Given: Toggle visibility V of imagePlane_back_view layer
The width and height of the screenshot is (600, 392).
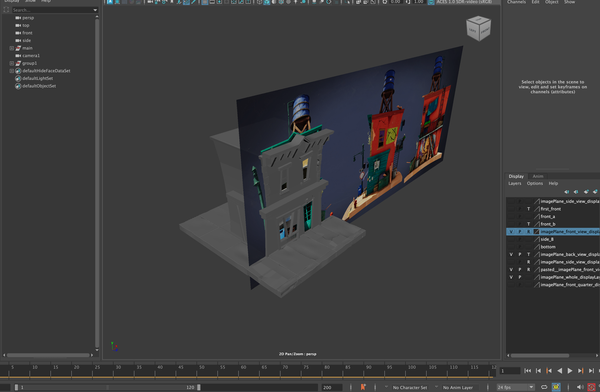Looking at the screenshot, I should coord(511,254).
